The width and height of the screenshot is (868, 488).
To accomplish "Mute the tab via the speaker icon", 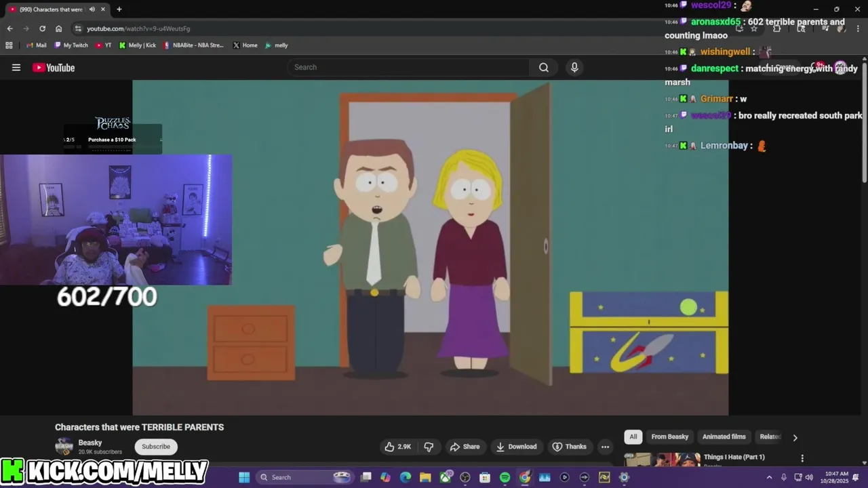I will (92, 9).
